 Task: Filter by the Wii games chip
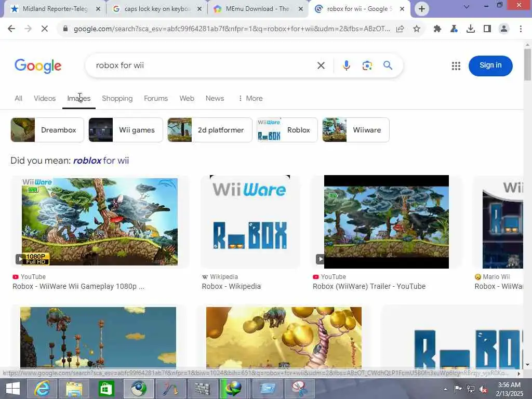point(126,130)
